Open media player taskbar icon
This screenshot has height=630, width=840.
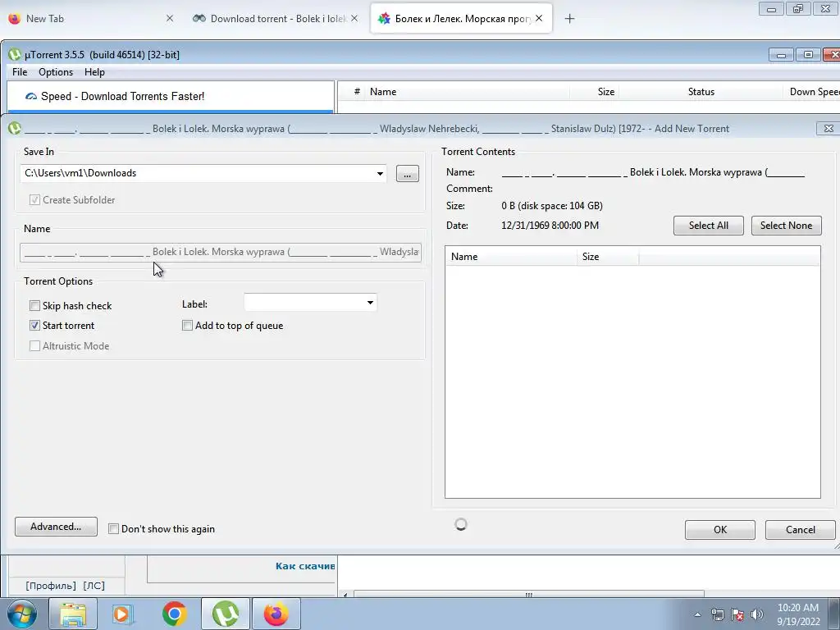pos(123,614)
